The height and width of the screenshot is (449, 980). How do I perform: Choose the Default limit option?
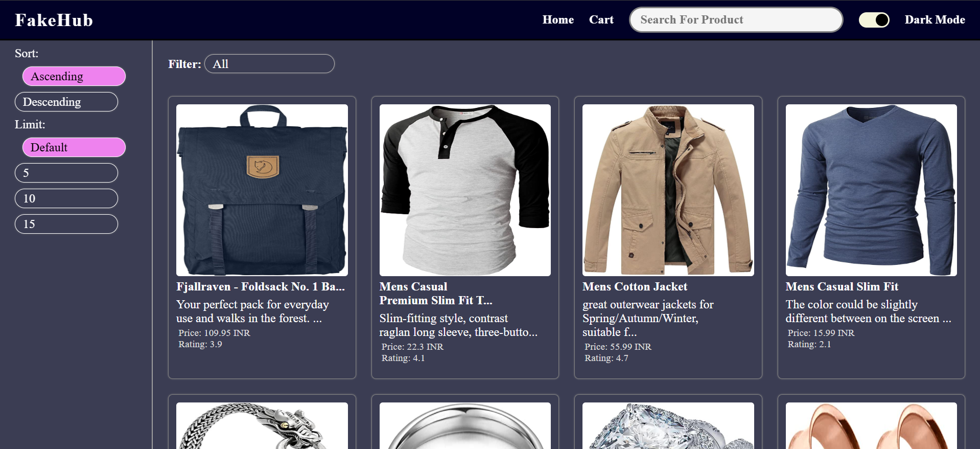click(x=74, y=147)
